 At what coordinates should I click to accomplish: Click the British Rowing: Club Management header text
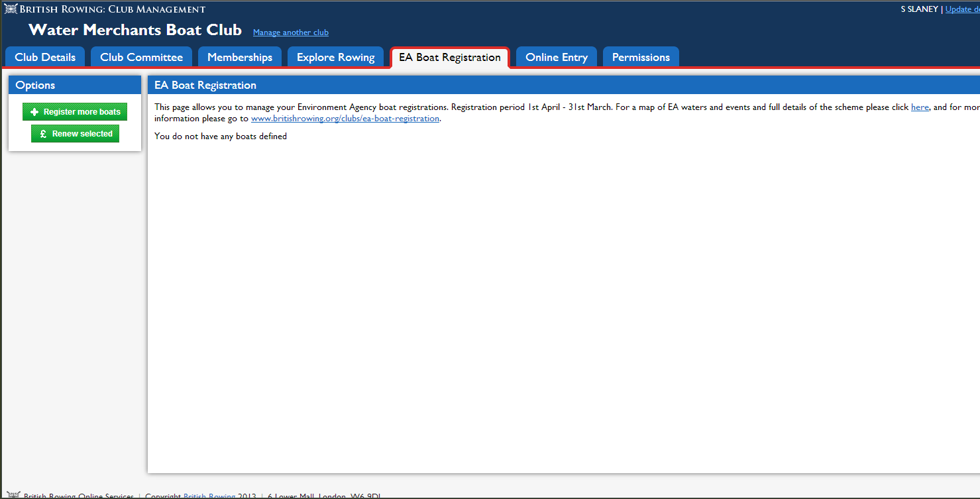pyautogui.click(x=113, y=9)
